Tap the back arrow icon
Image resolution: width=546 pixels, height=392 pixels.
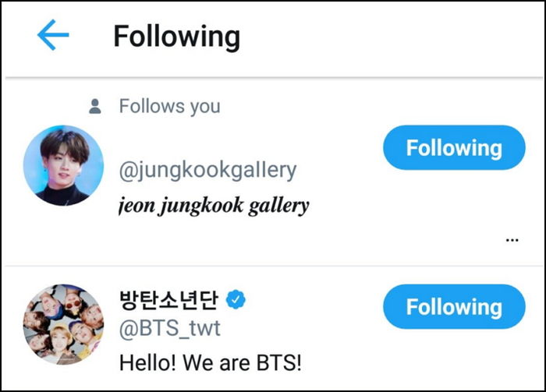tap(53, 36)
